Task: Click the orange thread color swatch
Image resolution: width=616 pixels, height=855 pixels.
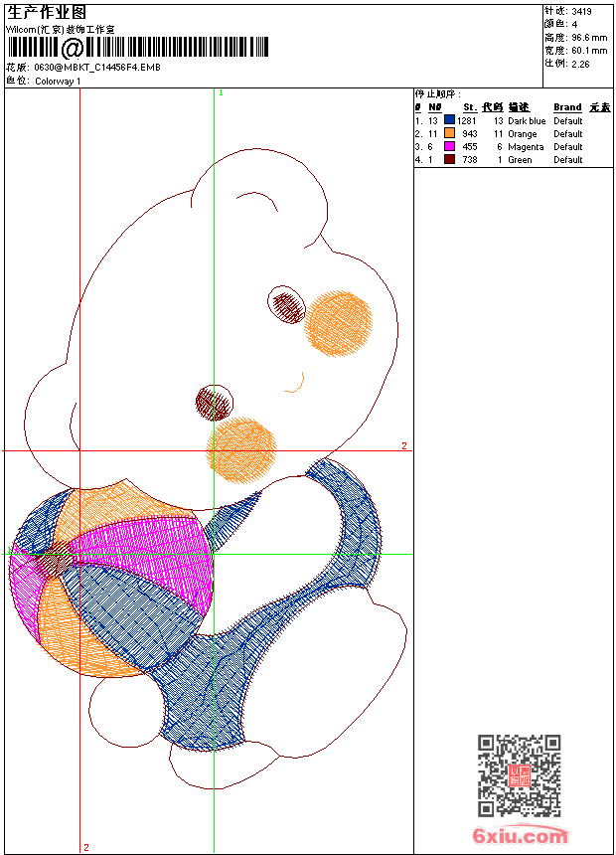Action: (x=449, y=133)
